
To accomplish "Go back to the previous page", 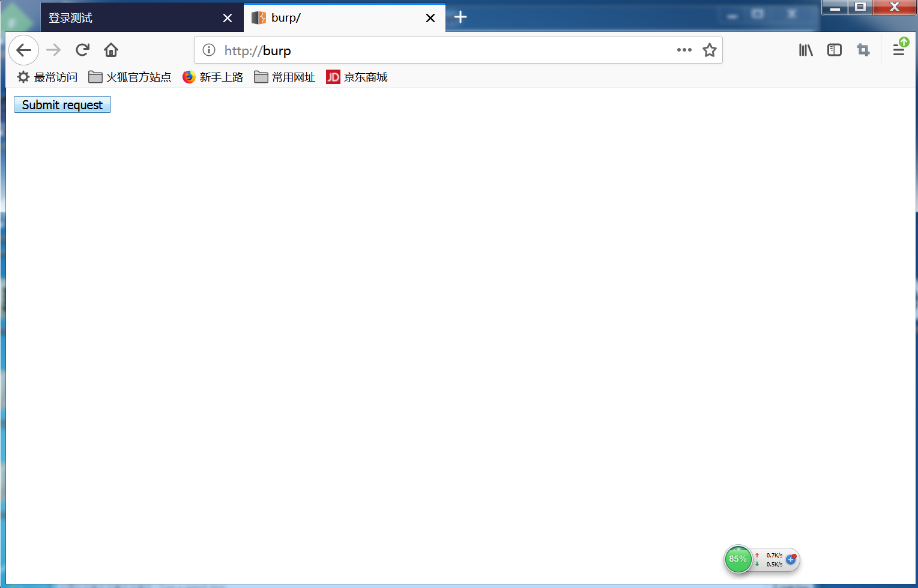I will pyautogui.click(x=24, y=50).
